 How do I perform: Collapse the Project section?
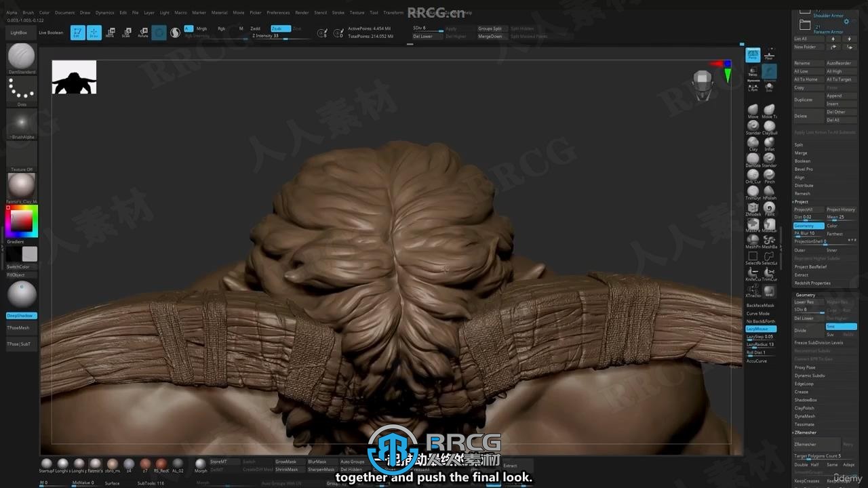pos(802,201)
